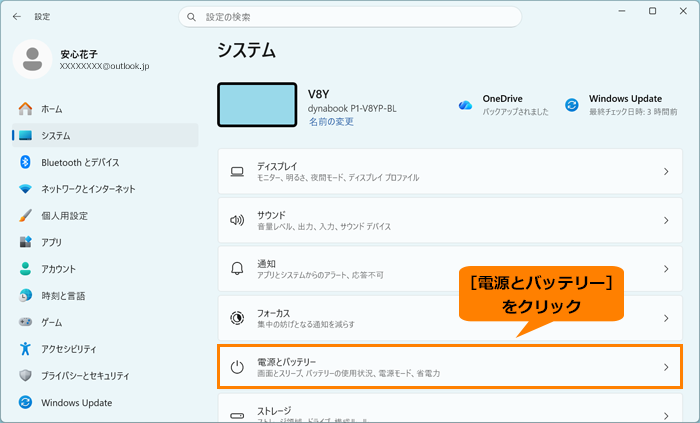
Task: Open 時刻と言語 settings
Action: (105, 295)
